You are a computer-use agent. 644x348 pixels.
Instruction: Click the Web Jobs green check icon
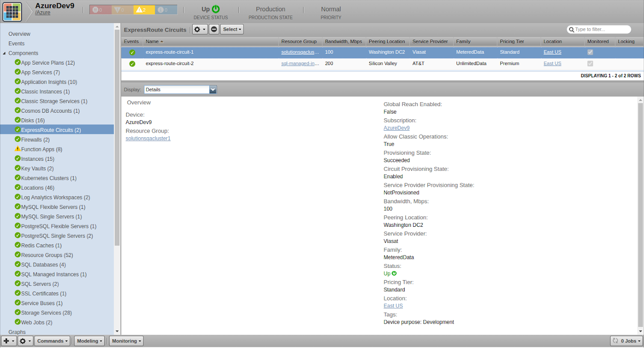point(17,322)
